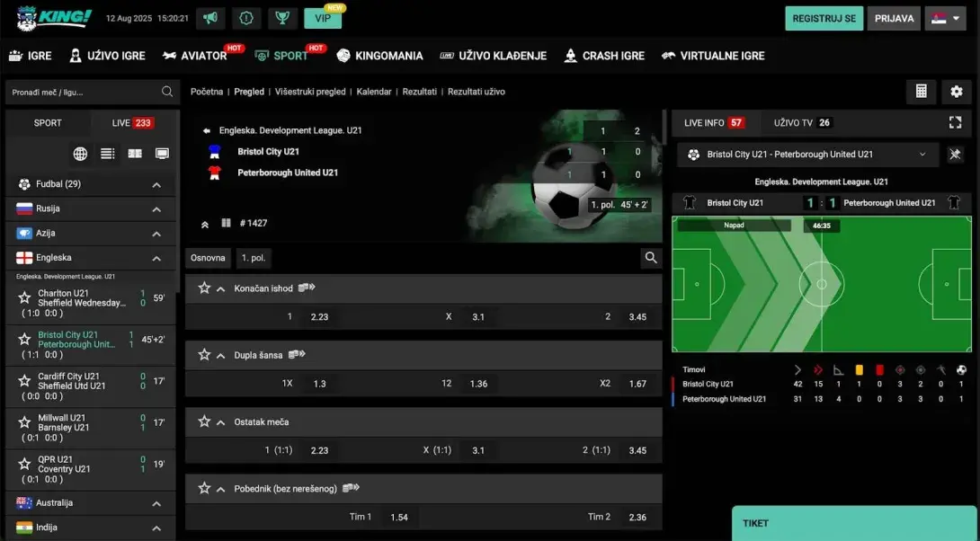
Task: Open the trophy icon in header
Action: click(282, 18)
